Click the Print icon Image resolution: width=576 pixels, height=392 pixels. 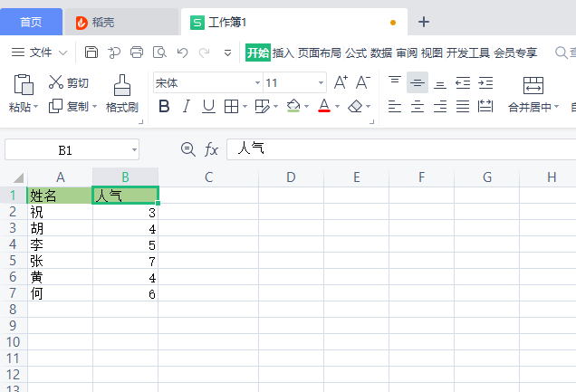point(137,53)
